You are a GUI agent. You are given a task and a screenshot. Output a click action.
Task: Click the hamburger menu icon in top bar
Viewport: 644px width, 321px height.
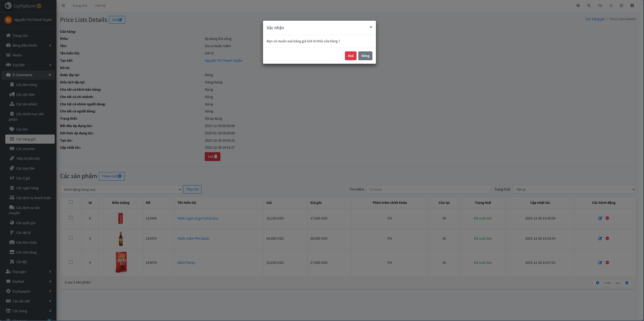click(x=64, y=6)
